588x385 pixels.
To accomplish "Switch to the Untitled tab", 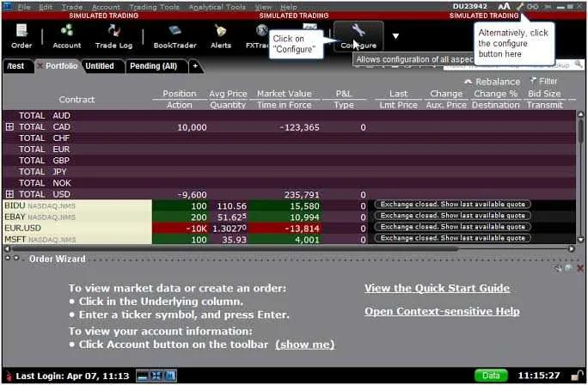I will point(100,66).
